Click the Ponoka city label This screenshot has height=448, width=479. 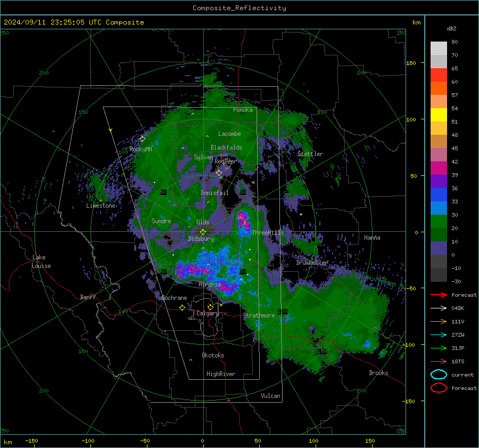point(243,110)
